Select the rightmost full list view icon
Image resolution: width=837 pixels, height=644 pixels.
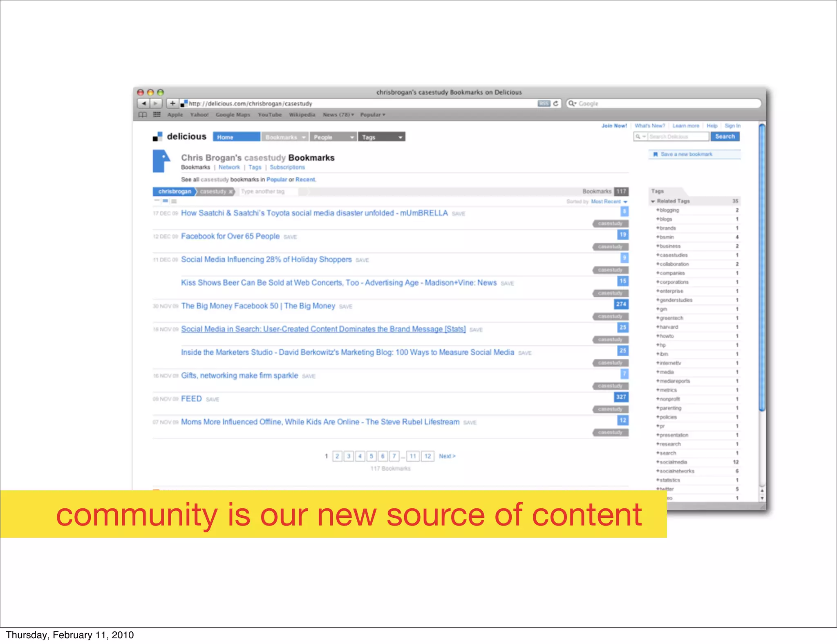(174, 201)
